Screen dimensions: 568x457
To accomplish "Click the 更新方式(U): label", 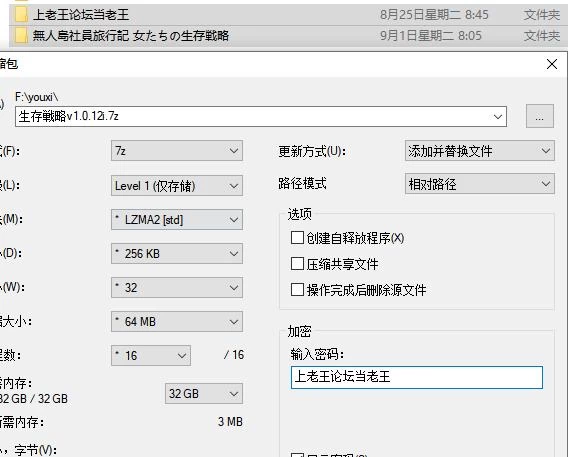I will 312,151.
